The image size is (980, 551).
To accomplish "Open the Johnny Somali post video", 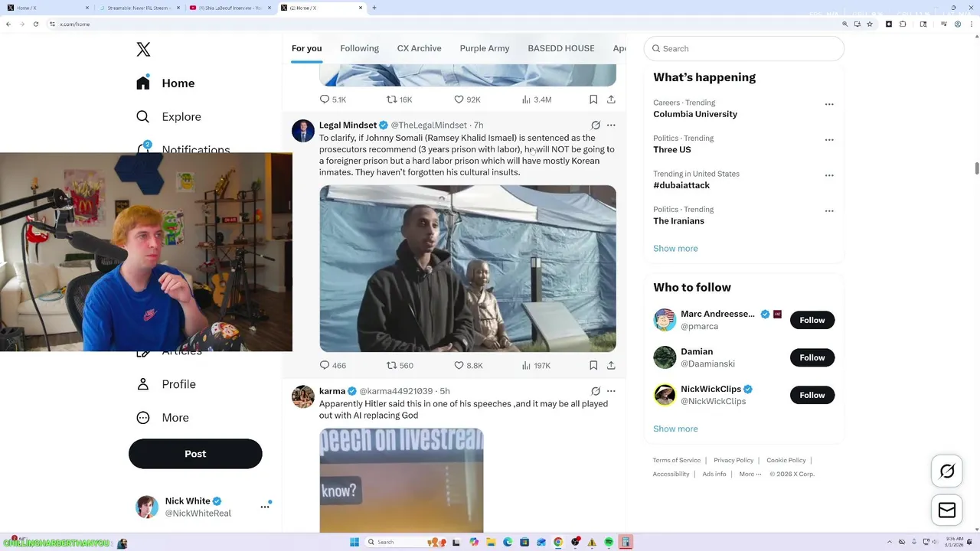I will click(x=468, y=269).
